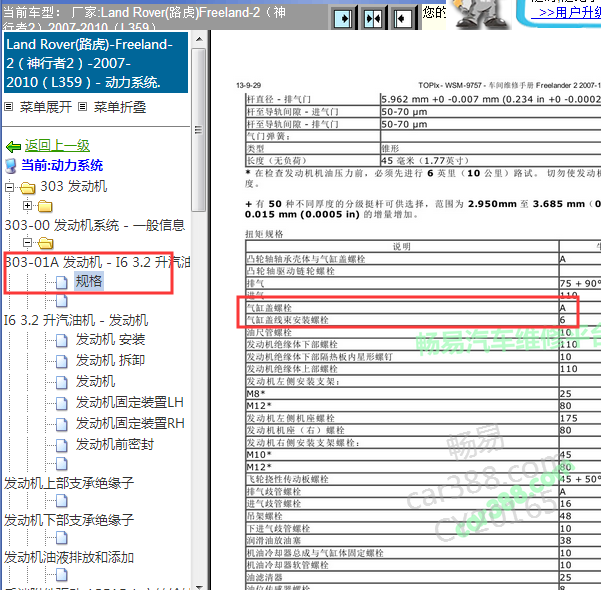The height and width of the screenshot is (590, 601).
Task: Click the expand-right-panel arrow toolbar button
Action: (343, 18)
